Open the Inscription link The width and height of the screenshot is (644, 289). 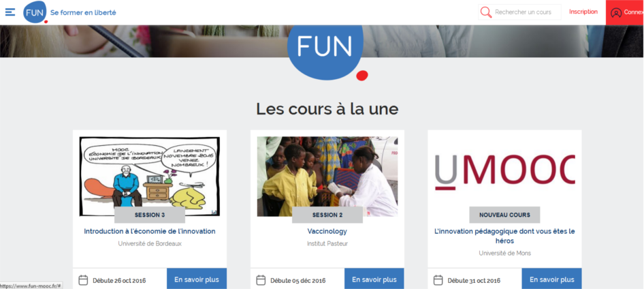point(583,12)
